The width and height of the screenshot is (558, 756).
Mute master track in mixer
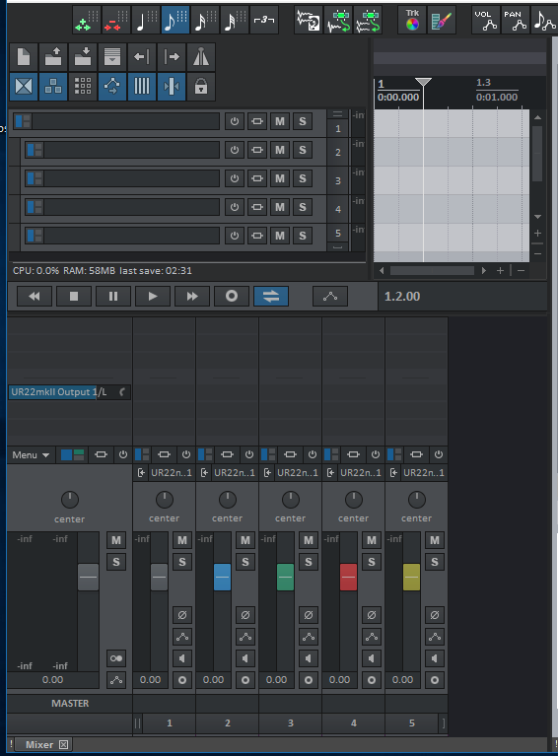coord(116,540)
